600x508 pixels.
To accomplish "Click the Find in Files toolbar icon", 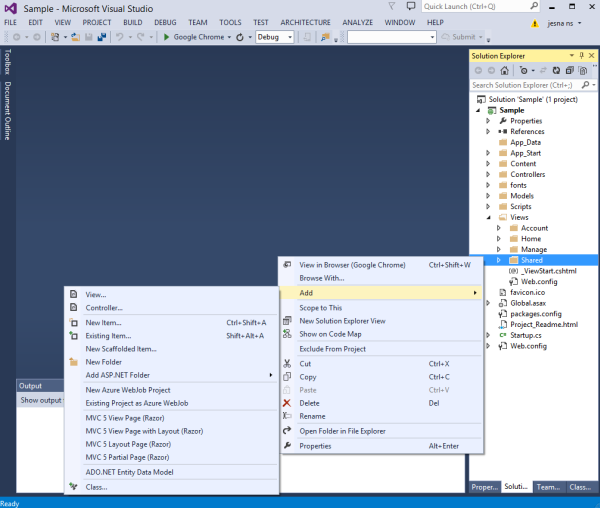I will pos(325,37).
